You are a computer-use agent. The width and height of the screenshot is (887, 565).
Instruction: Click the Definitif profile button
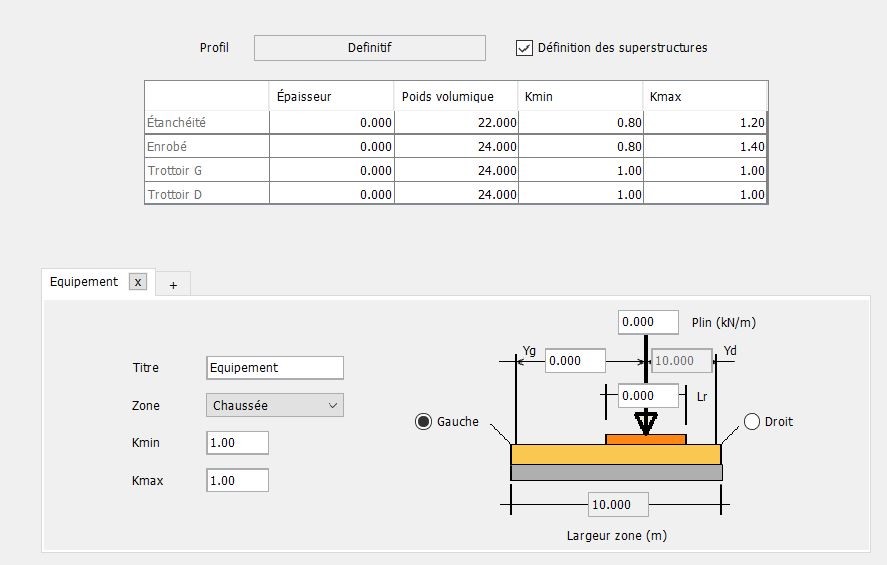coord(369,48)
